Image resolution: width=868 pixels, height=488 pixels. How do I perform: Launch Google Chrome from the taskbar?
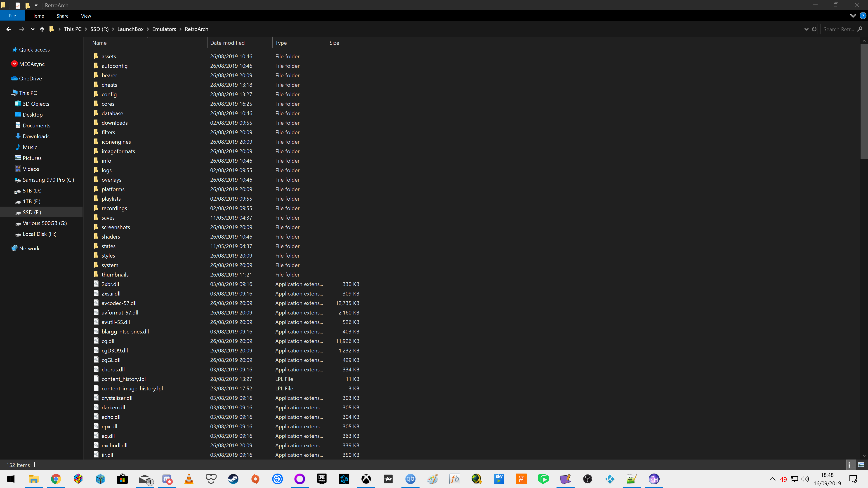click(56, 479)
